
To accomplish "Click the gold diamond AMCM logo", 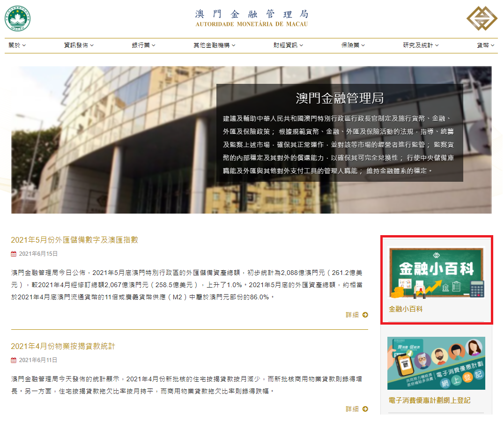I will [482, 18].
